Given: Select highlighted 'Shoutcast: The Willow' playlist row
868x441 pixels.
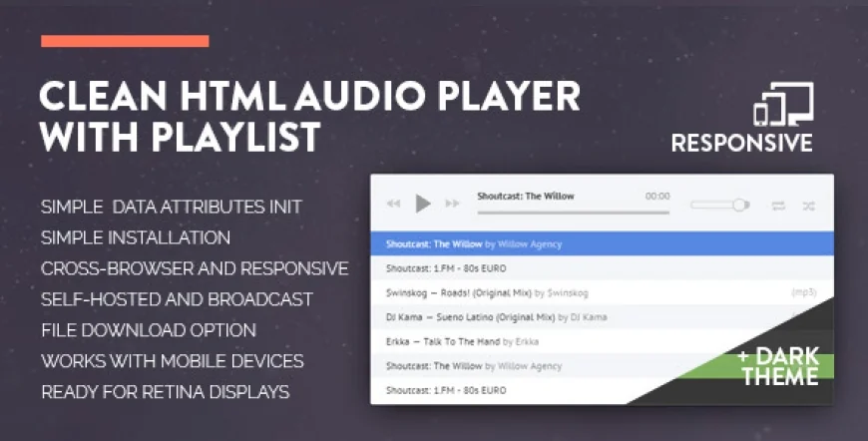Looking at the screenshot, I should [602, 244].
